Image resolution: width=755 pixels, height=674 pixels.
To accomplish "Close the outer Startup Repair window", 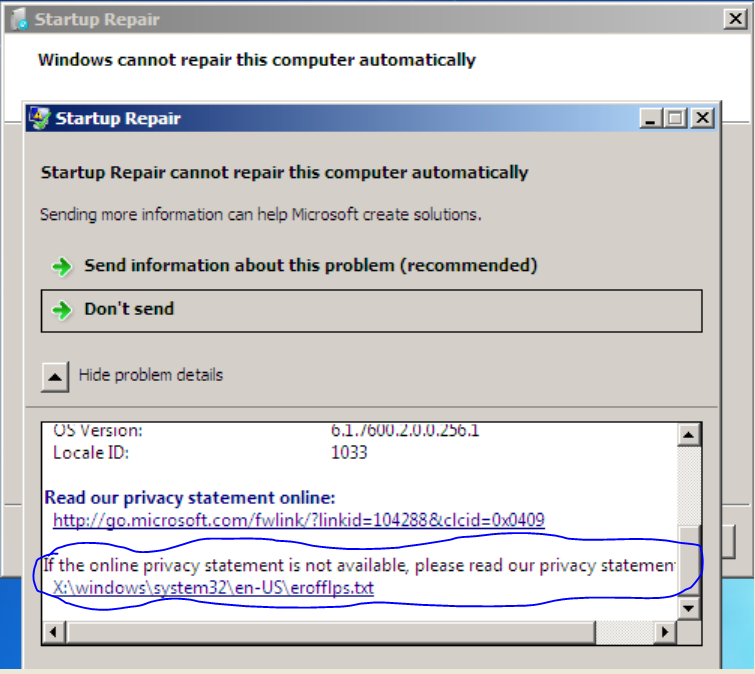I will (735, 19).
